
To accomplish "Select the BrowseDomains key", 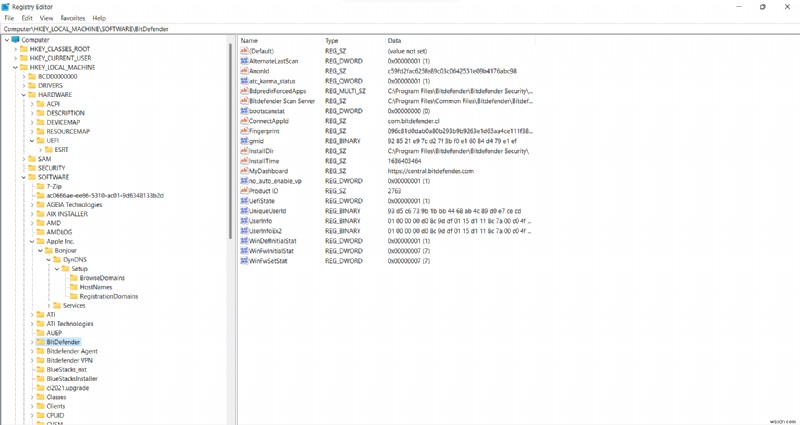I will (102, 278).
